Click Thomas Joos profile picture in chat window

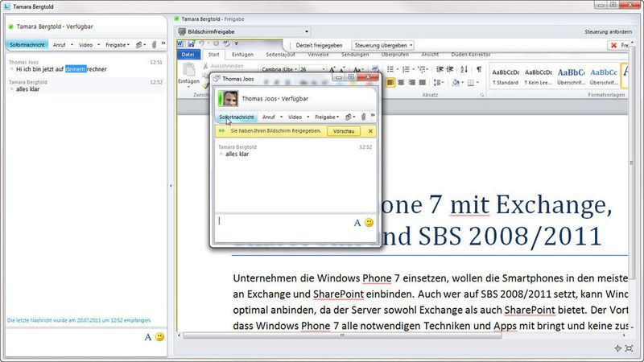(230, 98)
